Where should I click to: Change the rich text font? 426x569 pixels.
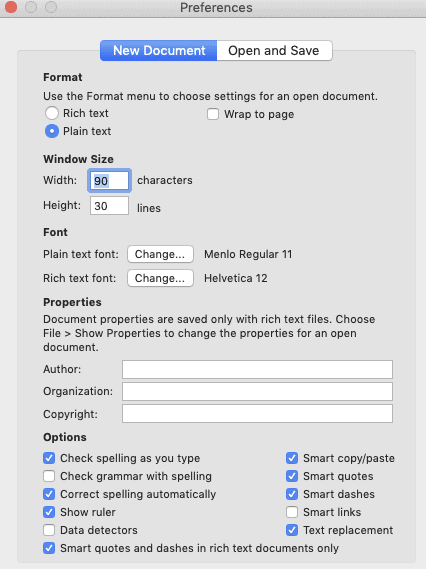(x=160, y=278)
